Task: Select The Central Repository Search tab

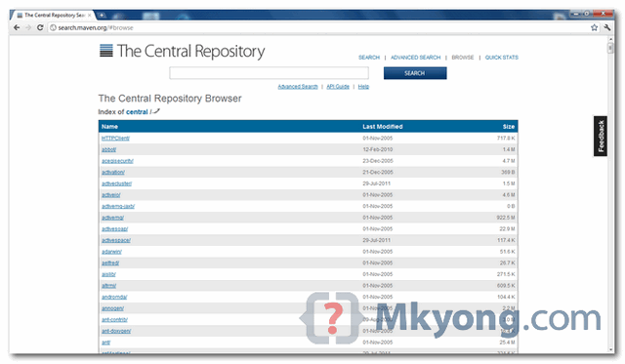Action: tap(53, 16)
